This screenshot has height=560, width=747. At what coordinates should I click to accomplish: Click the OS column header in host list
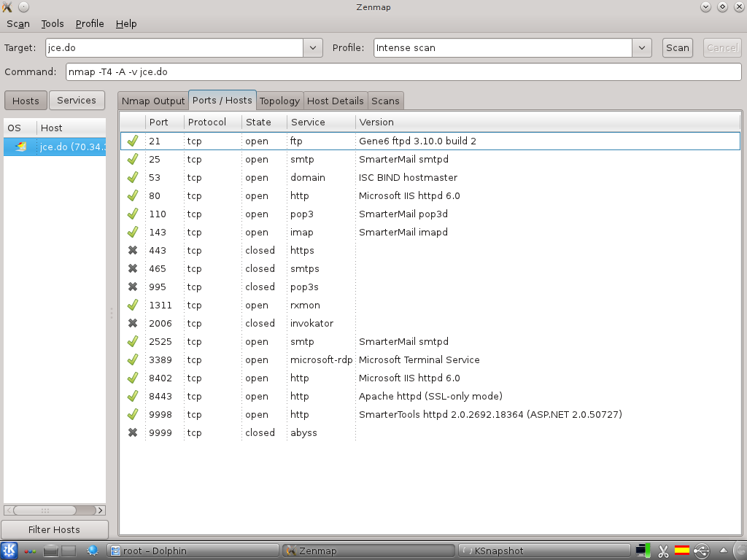click(x=20, y=128)
